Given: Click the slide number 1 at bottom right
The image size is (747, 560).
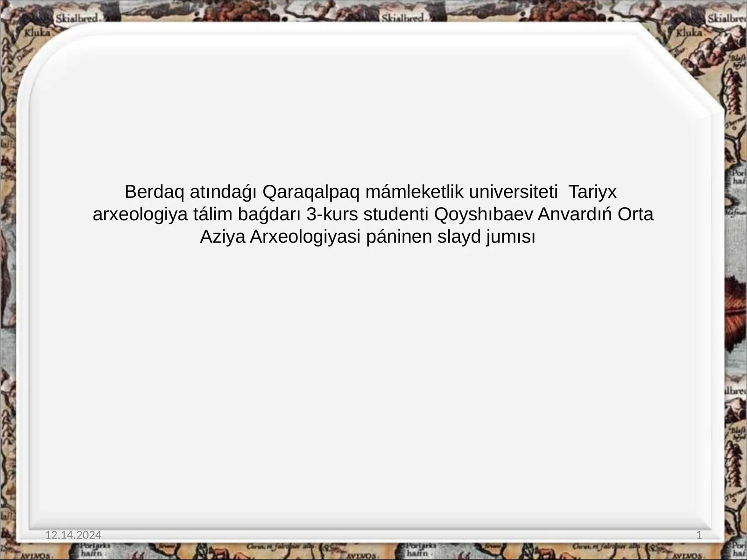Looking at the screenshot, I should coord(699,535).
